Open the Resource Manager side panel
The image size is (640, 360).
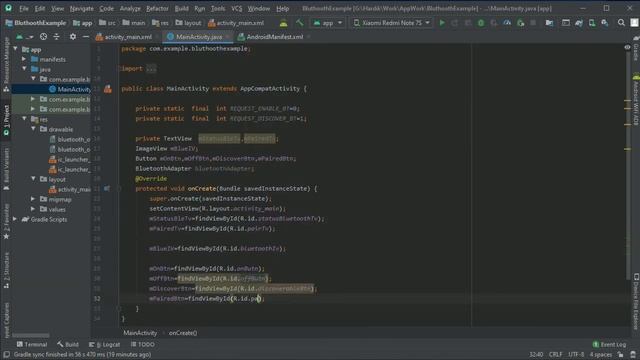tap(6, 64)
